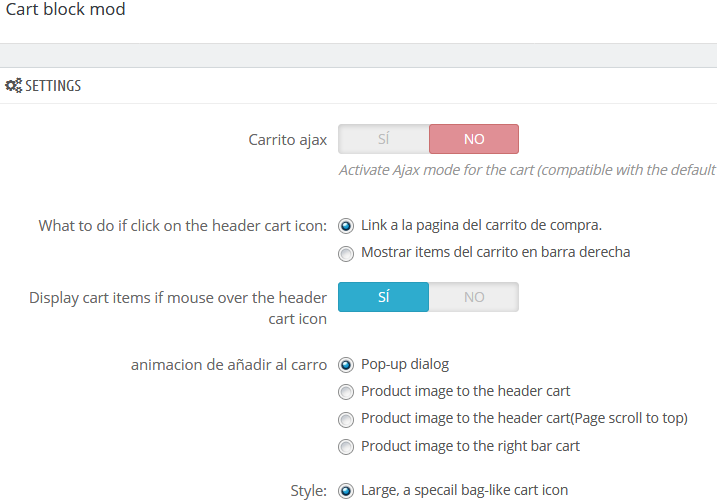Choose plain Product image to the header cart
This screenshot has width=717, height=503.
point(346,392)
